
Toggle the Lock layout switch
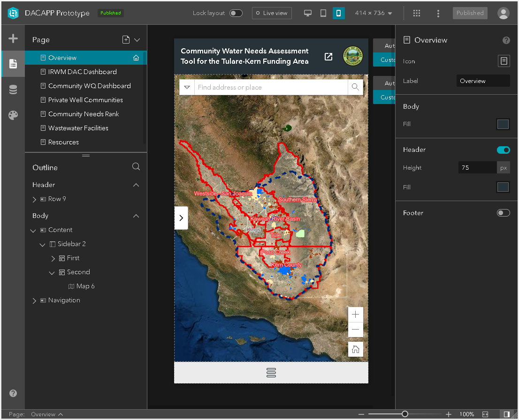tap(236, 13)
